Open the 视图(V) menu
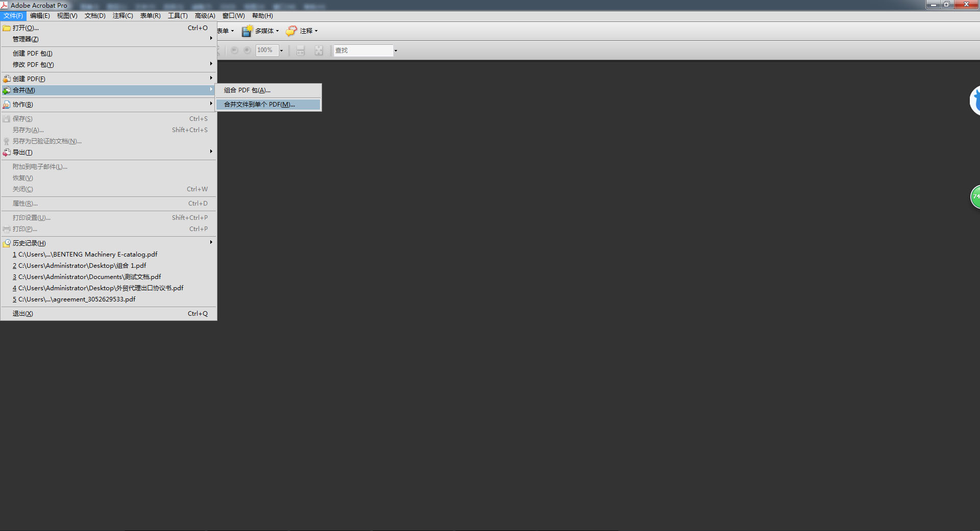 pos(67,16)
